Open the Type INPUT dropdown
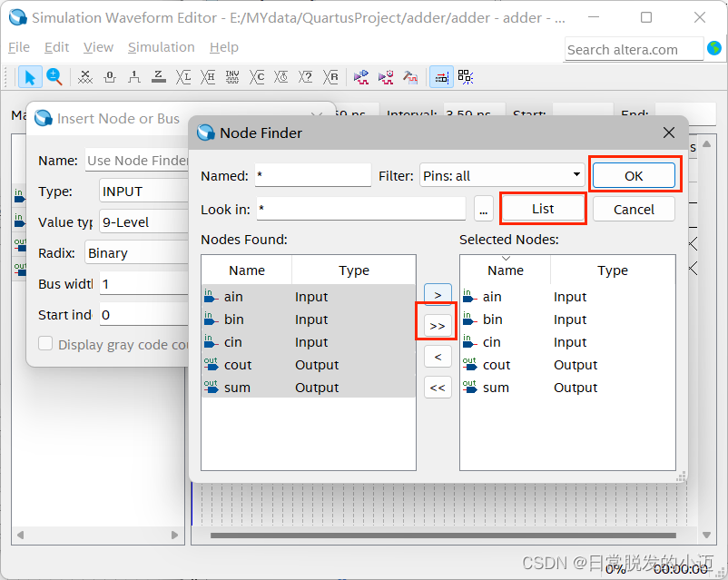The height and width of the screenshot is (580, 728). pyautogui.click(x=144, y=192)
